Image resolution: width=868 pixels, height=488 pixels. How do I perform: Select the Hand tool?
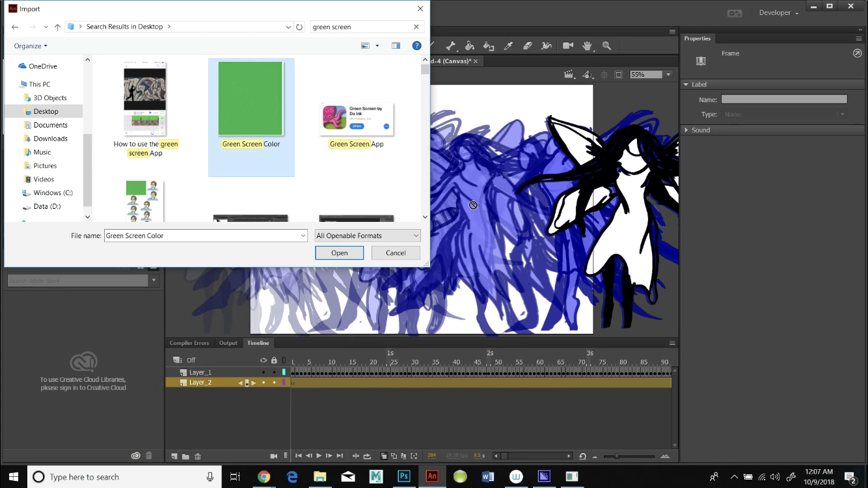(587, 46)
